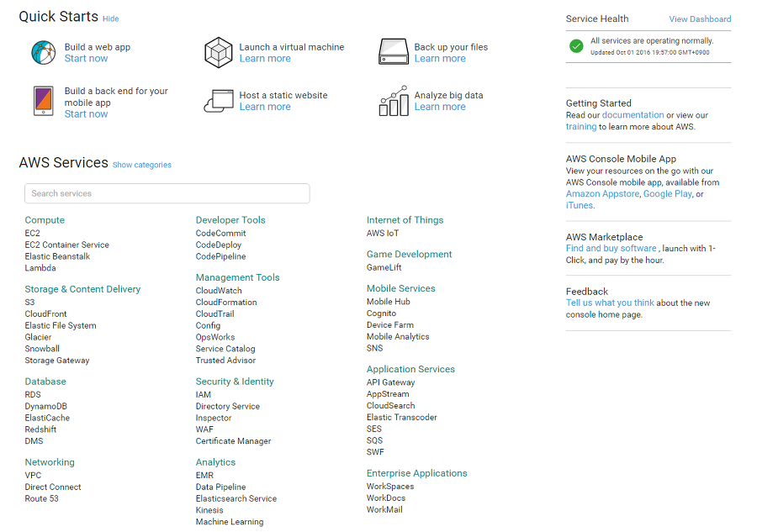Click the cloud window icon for Host a static website
Screen dimensions: 757x532
coord(219,101)
